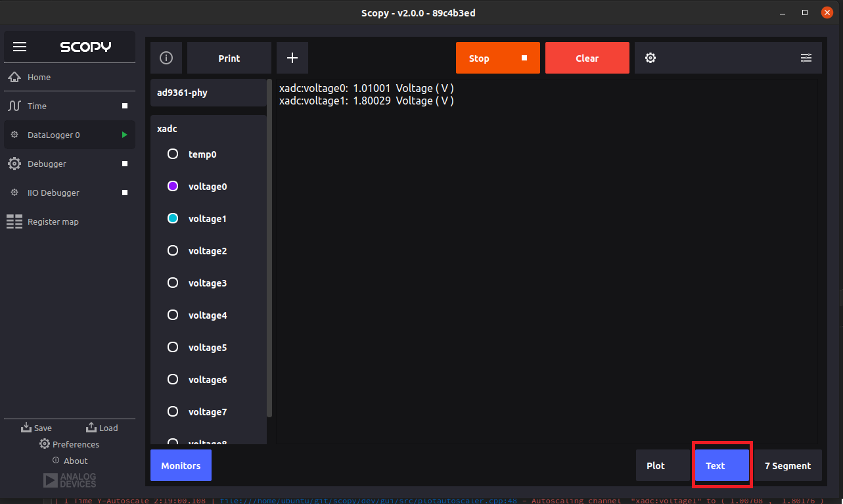
Task: Click the Debugger gear icon
Action: tap(14, 164)
